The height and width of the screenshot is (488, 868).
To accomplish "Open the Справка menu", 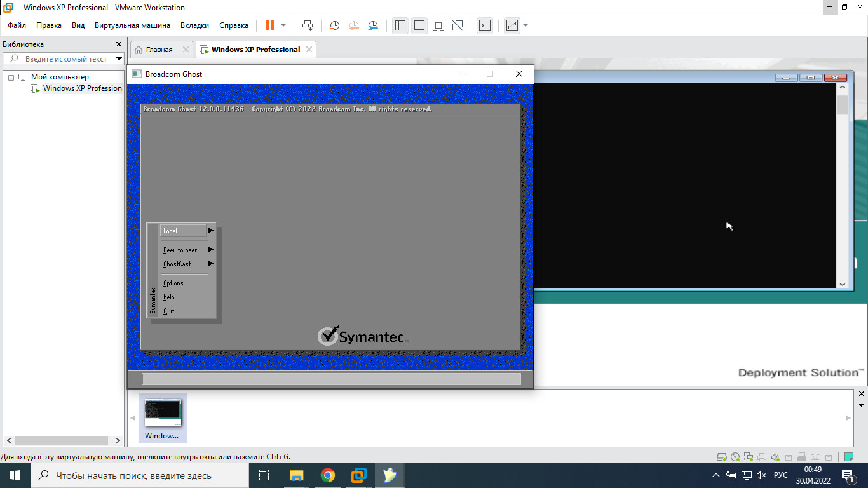I will 234,25.
